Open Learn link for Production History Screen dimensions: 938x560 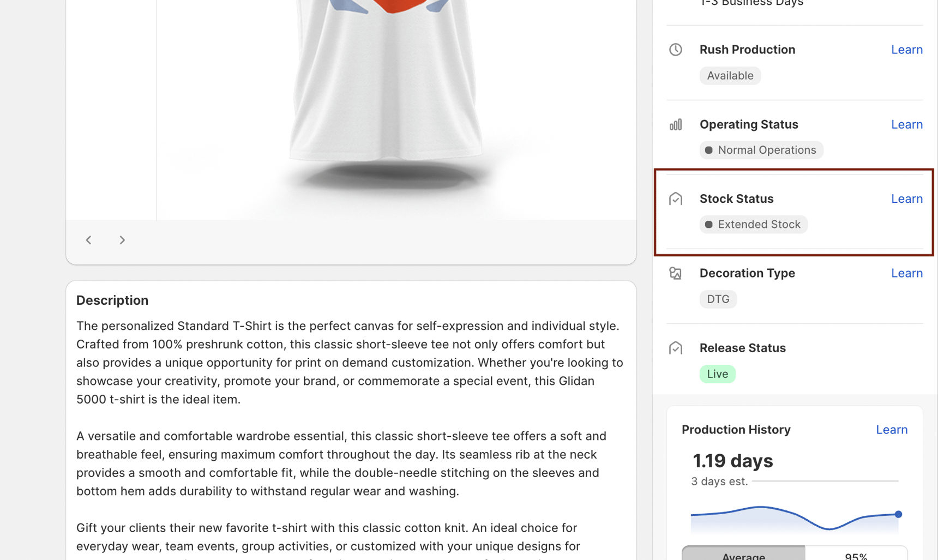coord(891,430)
